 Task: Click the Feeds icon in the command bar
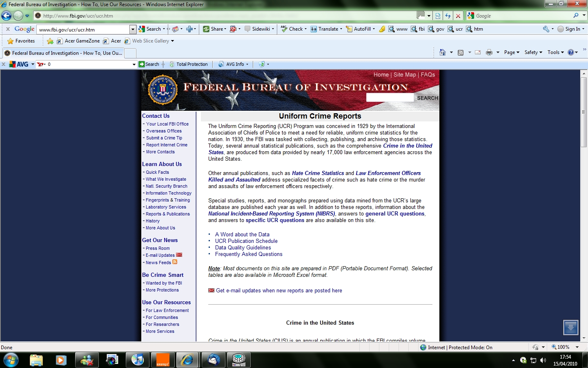461,52
